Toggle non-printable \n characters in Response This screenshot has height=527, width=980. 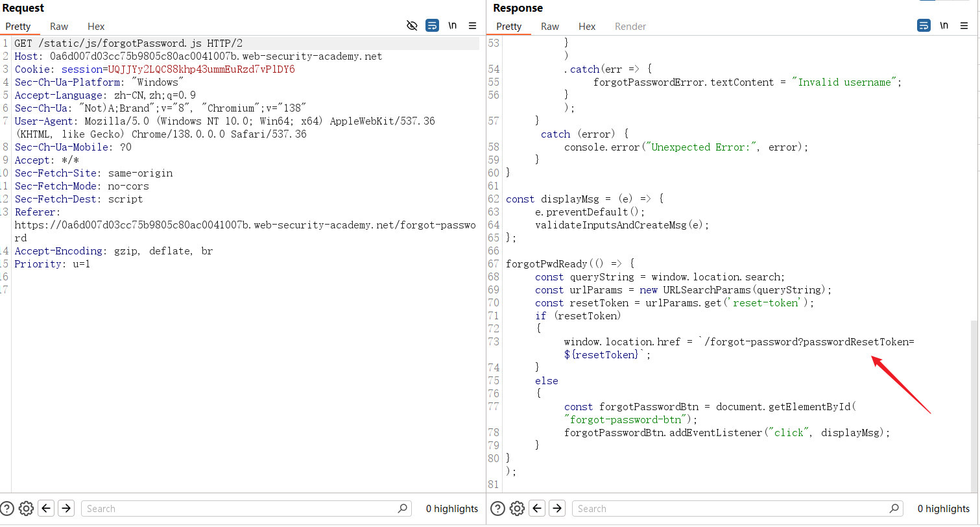coord(944,26)
